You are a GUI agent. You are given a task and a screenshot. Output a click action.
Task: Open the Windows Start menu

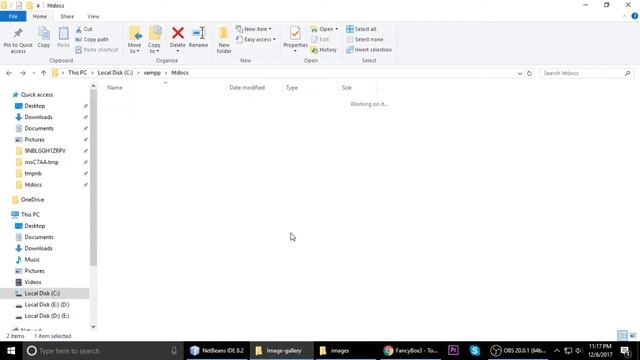[x=11, y=351]
